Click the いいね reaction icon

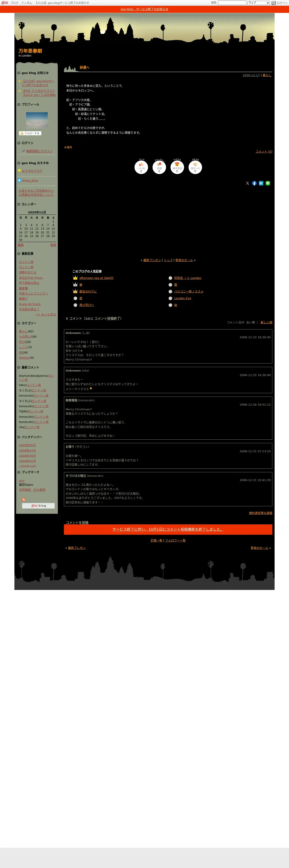point(141,167)
